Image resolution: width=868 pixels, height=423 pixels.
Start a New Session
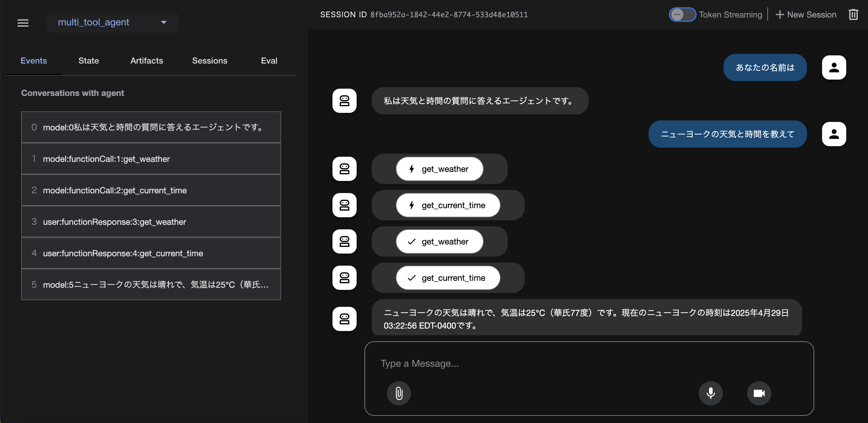pyautogui.click(x=806, y=15)
